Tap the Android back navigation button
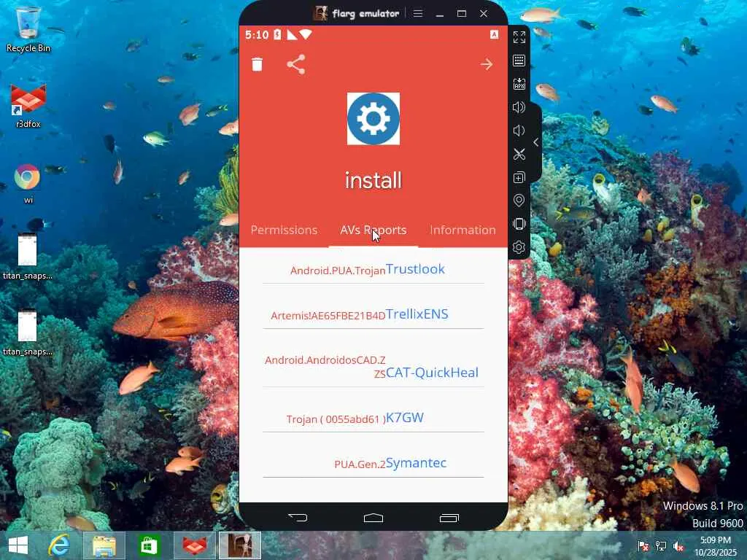This screenshot has width=747, height=560. (298, 518)
